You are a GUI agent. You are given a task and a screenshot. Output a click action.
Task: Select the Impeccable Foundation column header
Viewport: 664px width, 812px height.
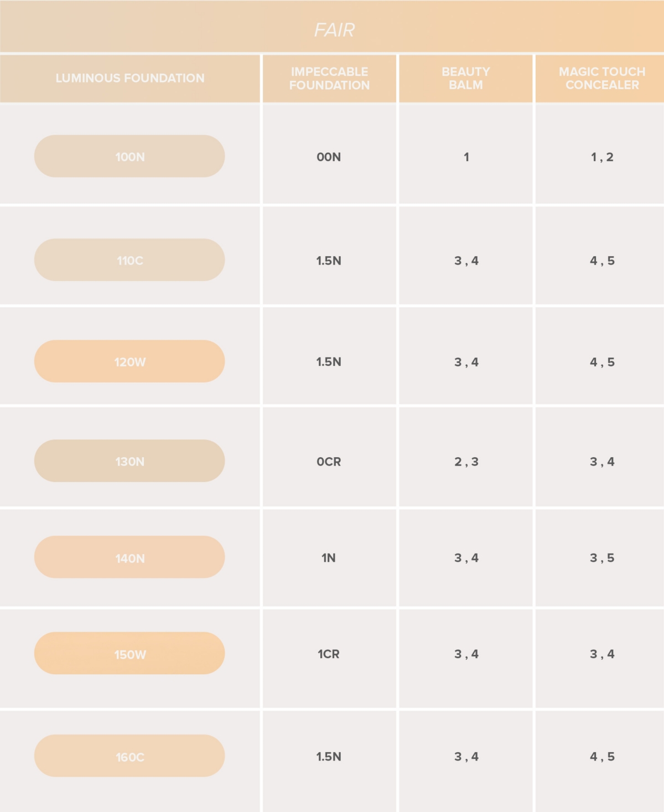(x=329, y=78)
